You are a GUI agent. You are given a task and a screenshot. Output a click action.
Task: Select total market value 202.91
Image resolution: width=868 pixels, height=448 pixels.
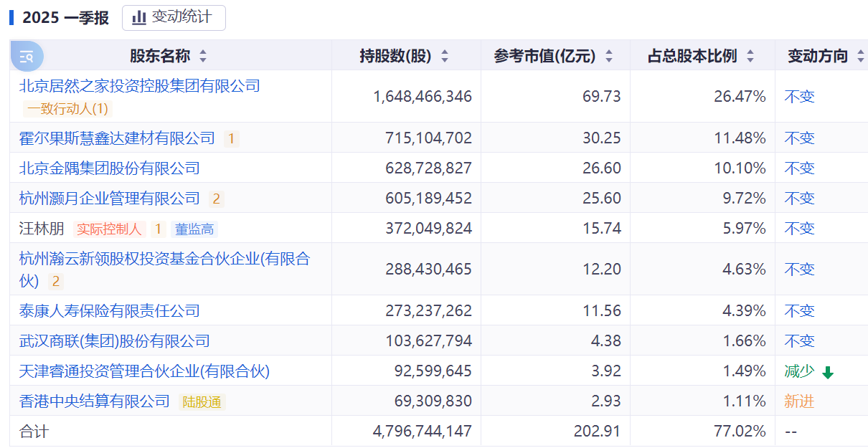coord(598,432)
